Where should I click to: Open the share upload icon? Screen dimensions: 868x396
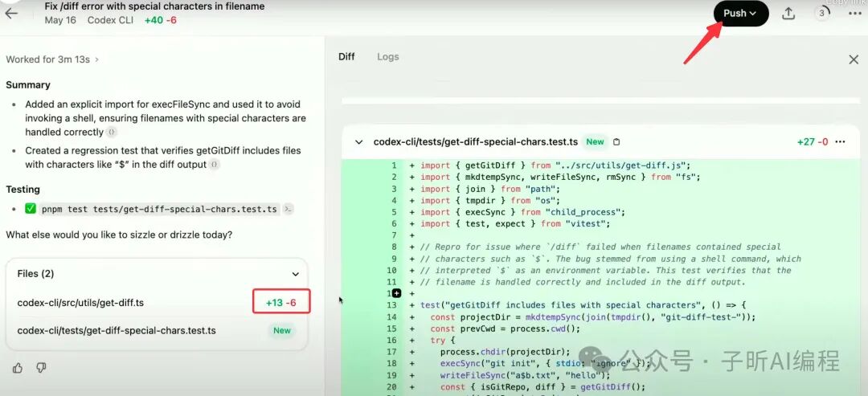click(788, 14)
